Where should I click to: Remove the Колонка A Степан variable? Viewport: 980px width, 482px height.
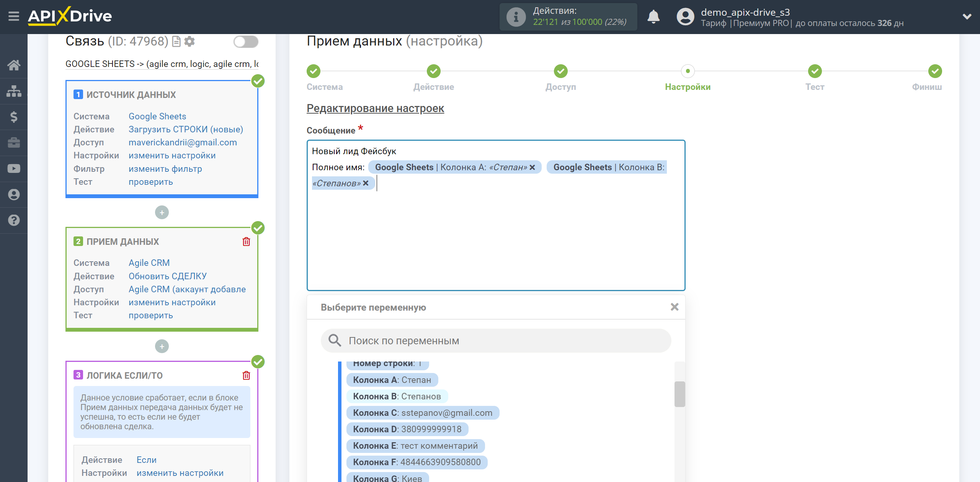coord(532,167)
